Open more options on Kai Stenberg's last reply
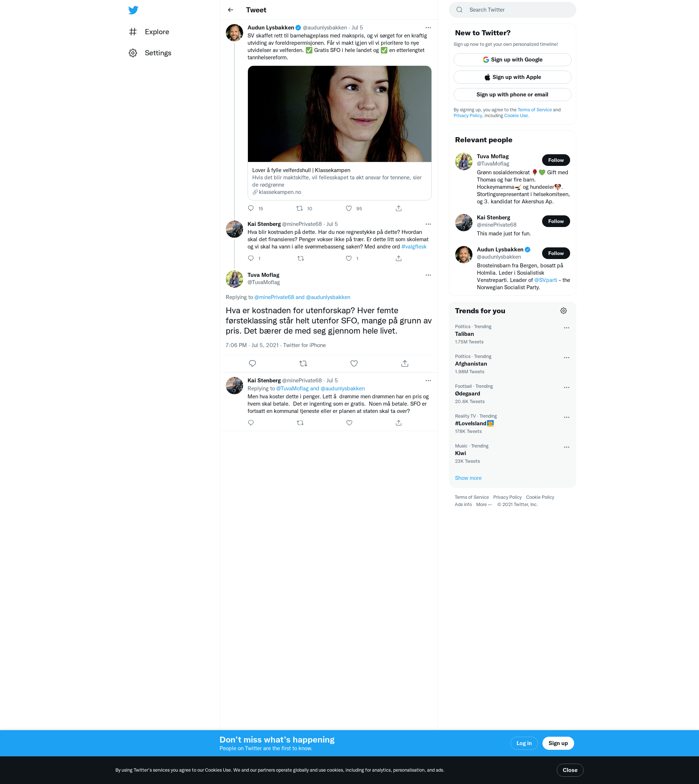 [x=428, y=381]
